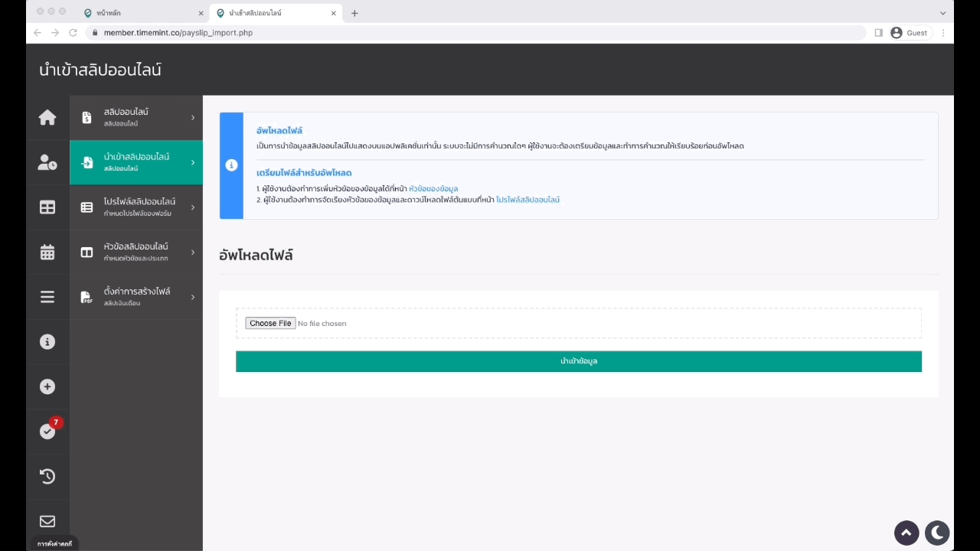Click the info circle icon in sidebar

click(x=47, y=342)
